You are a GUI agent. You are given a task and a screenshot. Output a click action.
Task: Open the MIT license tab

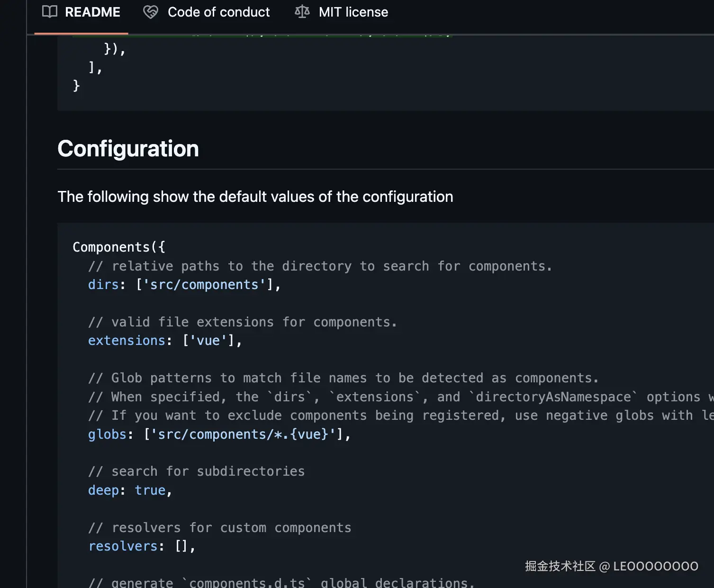point(353,12)
